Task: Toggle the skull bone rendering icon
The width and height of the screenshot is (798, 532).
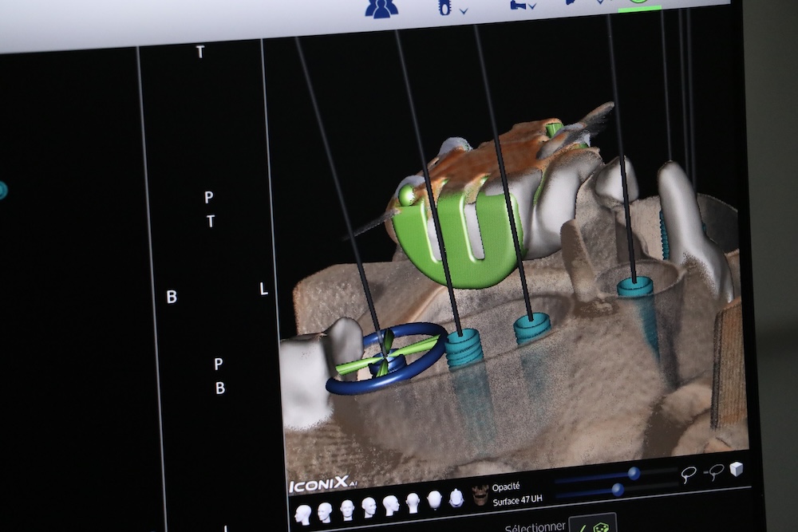Action: 480,495
